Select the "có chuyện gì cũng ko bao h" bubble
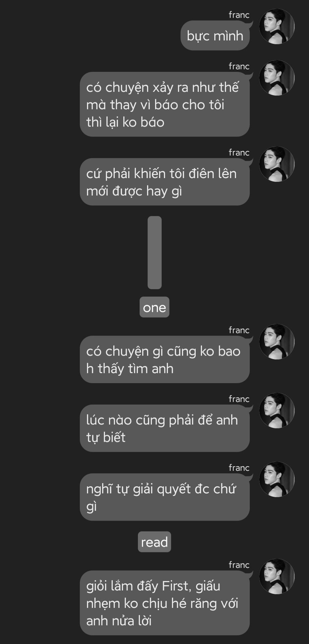309x644 pixels. 165,360
